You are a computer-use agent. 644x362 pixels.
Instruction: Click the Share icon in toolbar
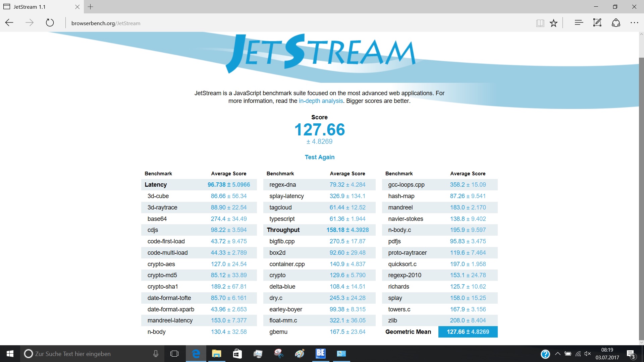(616, 23)
